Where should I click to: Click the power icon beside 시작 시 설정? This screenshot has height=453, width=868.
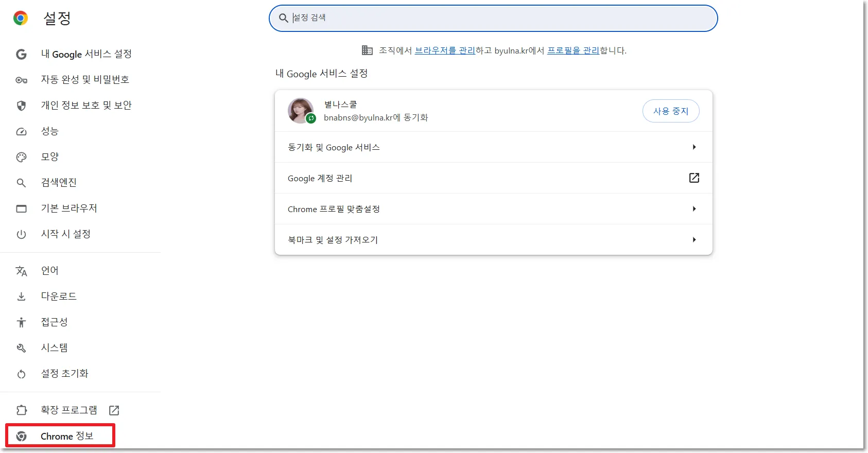21,234
